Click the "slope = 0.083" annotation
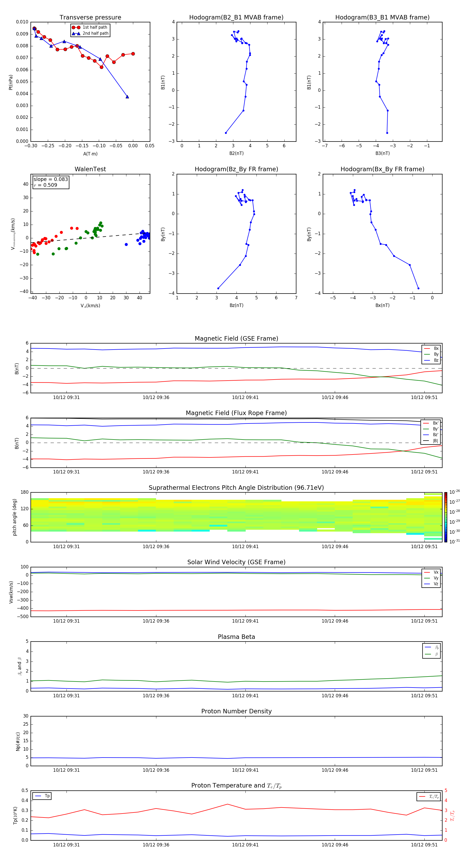The image size is (473, 868). pos(50,179)
